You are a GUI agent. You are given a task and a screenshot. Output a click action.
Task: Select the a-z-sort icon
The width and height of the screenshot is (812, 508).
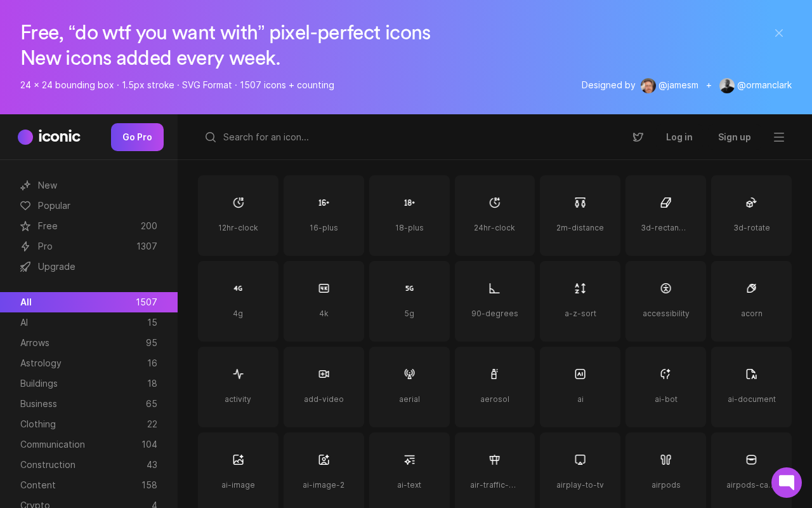pos(580,301)
